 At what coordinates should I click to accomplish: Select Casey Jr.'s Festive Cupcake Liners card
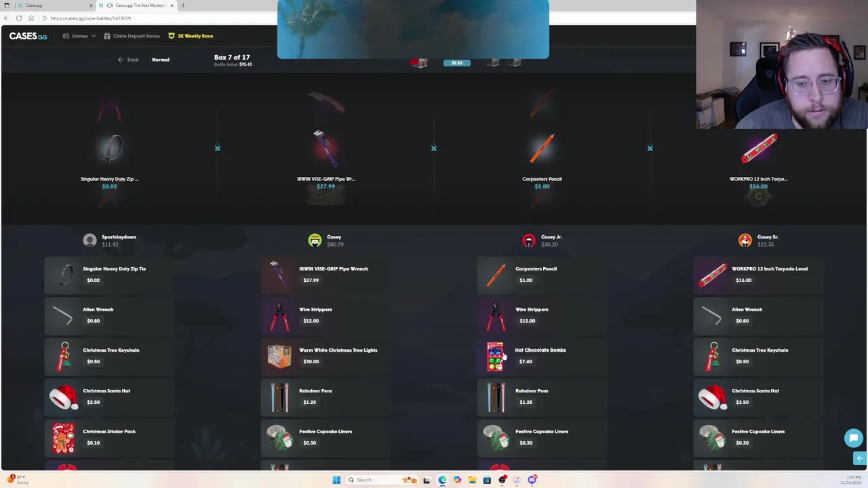pyautogui.click(x=542, y=437)
